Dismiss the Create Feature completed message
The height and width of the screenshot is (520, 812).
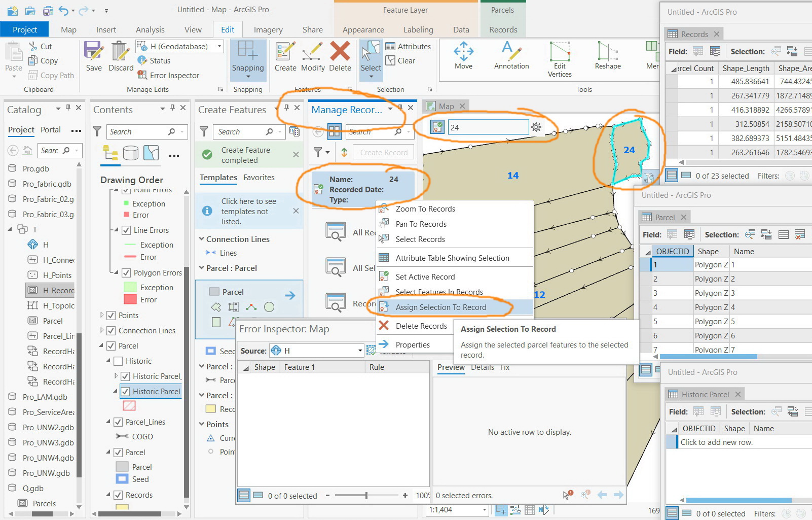(x=296, y=155)
